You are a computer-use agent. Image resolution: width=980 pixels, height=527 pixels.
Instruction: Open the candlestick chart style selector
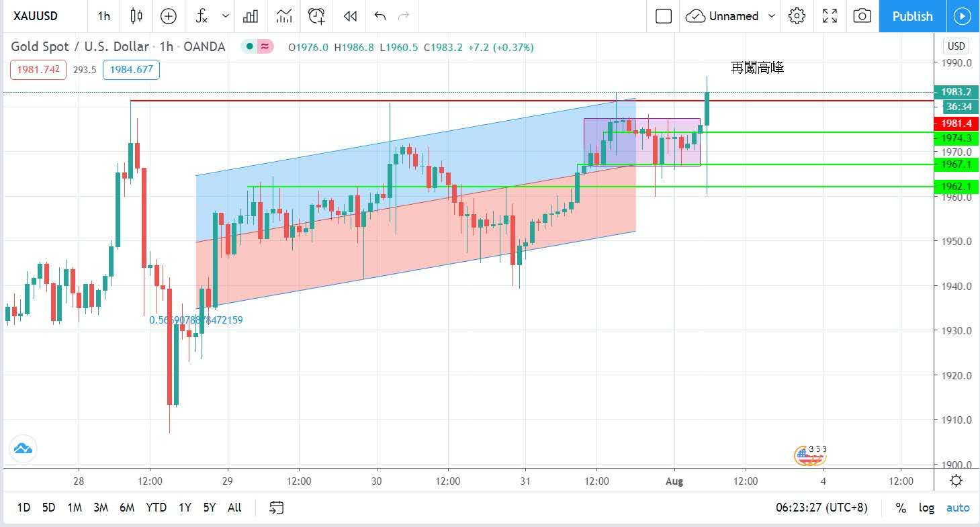pos(136,16)
